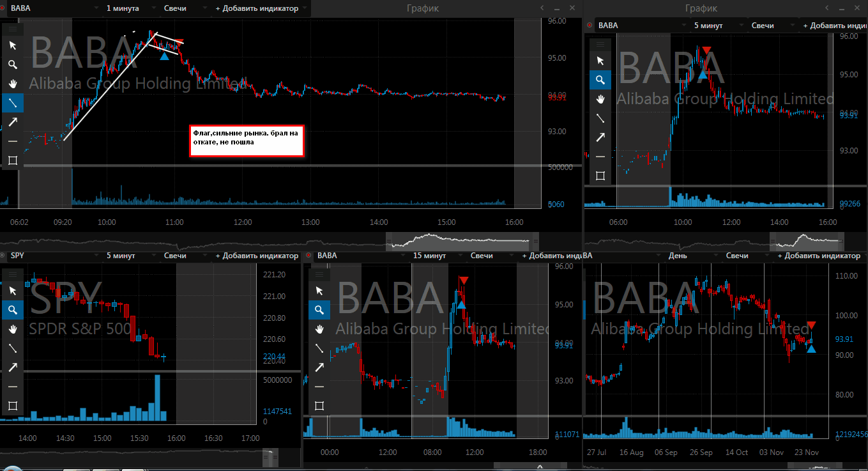
Task: Click the add indicator button on the 5-minute BABA chart
Action: [835, 26]
